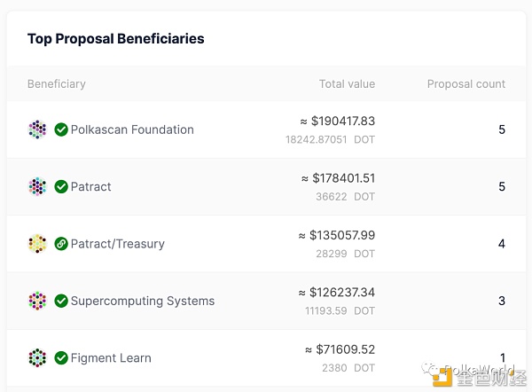Sort by the Total value column header
This screenshot has height=392, width=532.
tap(347, 84)
